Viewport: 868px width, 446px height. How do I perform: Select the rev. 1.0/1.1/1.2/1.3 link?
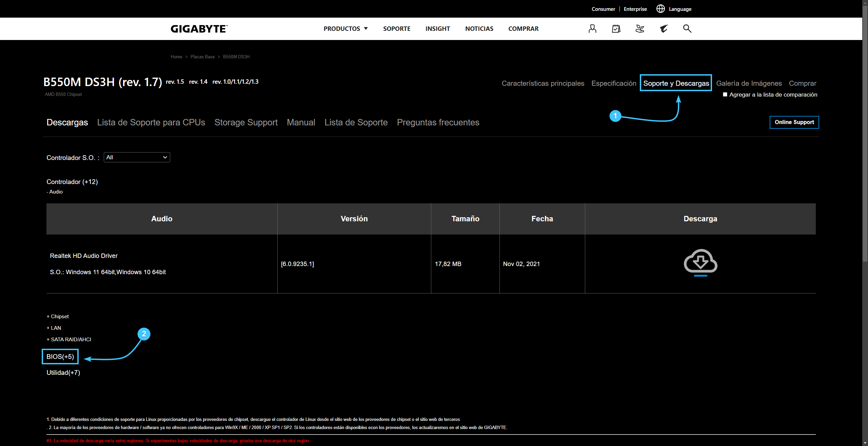coord(235,82)
